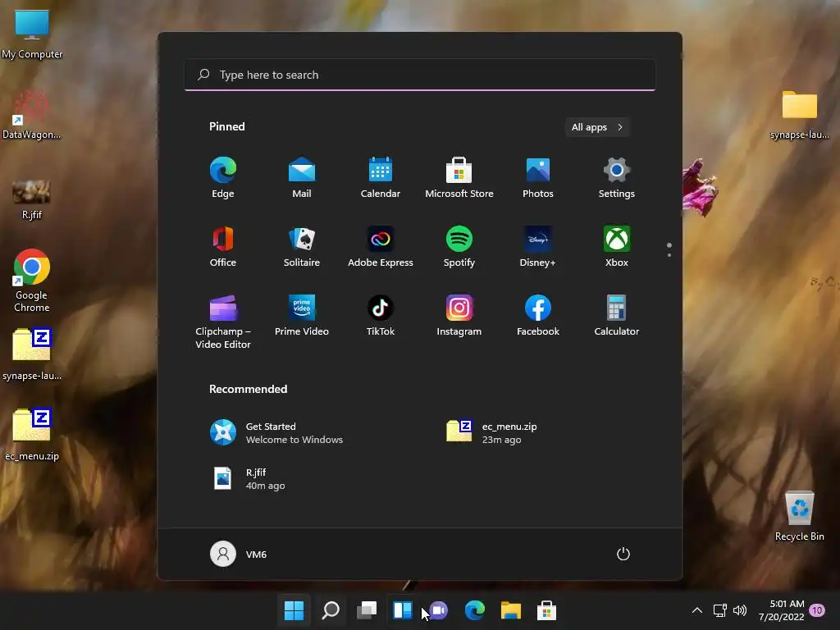This screenshot has width=840, height=630.
Task: Select synapse-lau folder on desktop
Action: point(799,115)
